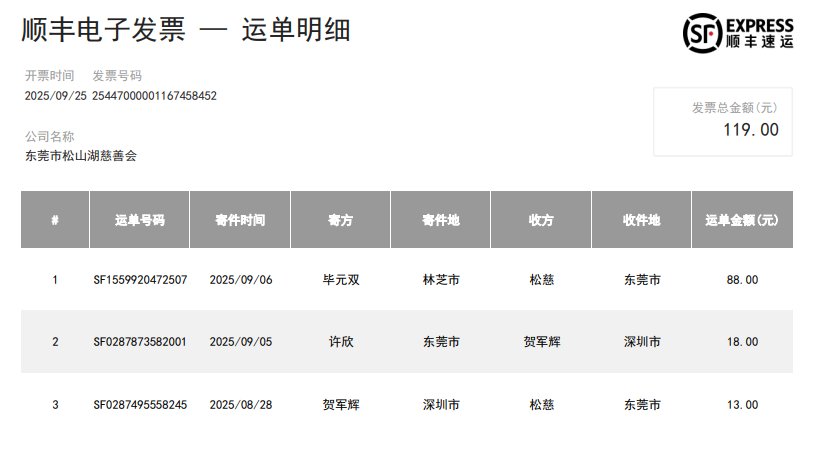815x470 pixels.
Task: Click the SF Express logo
Action: click(738, 33)
